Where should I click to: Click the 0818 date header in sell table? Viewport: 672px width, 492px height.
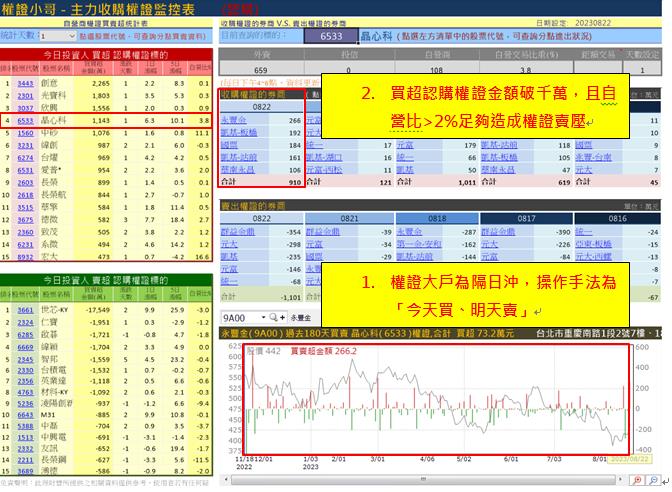point(437,219)
